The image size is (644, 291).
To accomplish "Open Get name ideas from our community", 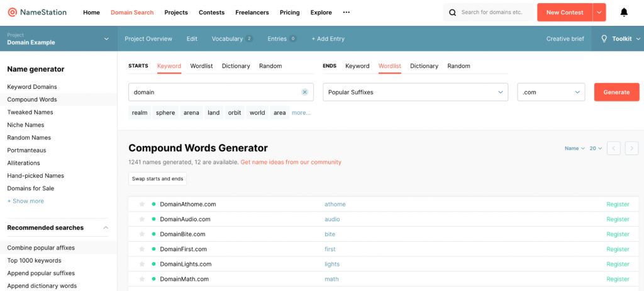I will [x=291, y=162].
